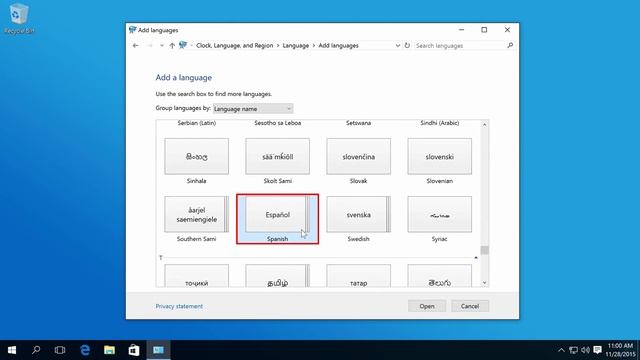Image resolution: width=640 pixels, height=360 pixels.
Task: Click the Add languages breadcrumb
Action: pyautogui.click(x=338, y=46)
